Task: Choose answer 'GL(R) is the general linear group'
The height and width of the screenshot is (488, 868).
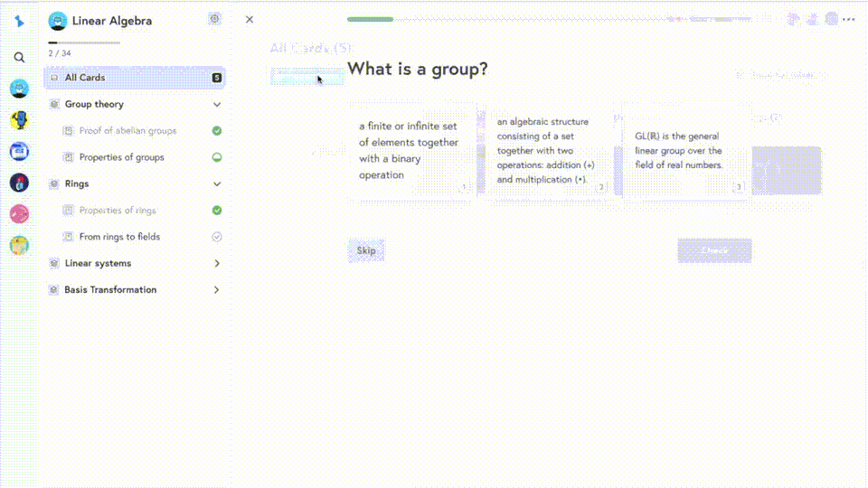Action: coord(686,151)
